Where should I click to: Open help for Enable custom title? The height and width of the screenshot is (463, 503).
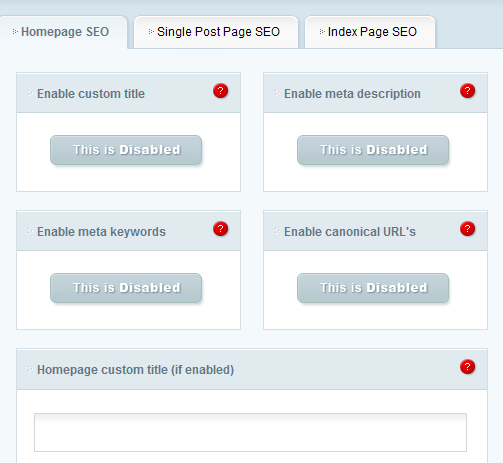click(220, 91)
